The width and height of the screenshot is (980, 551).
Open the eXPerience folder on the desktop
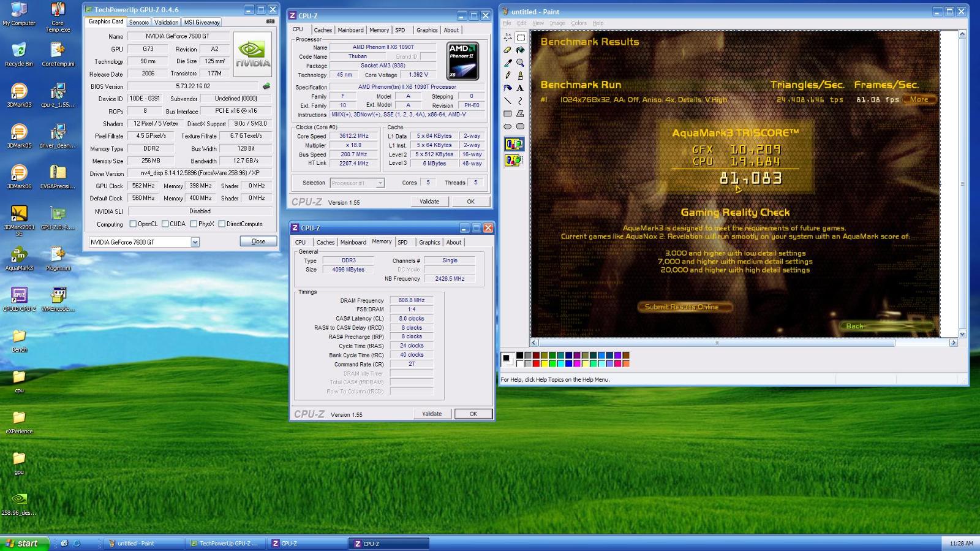[x=19, y=422]
